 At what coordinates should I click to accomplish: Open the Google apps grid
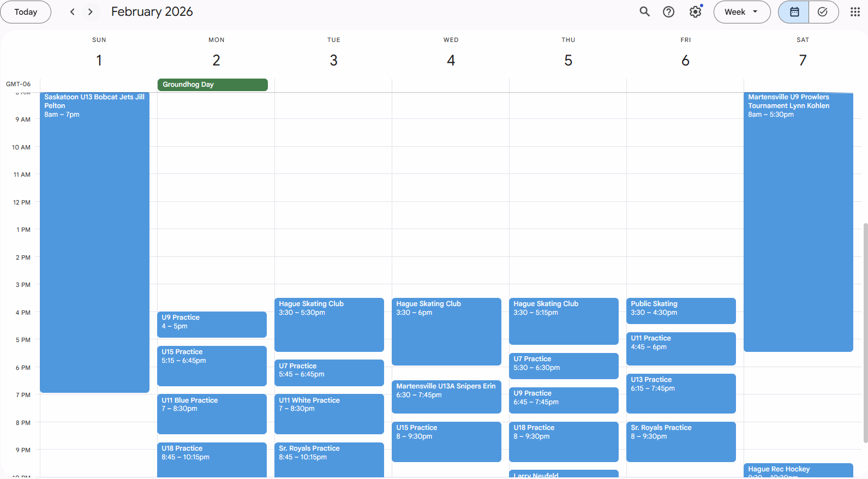855,12
